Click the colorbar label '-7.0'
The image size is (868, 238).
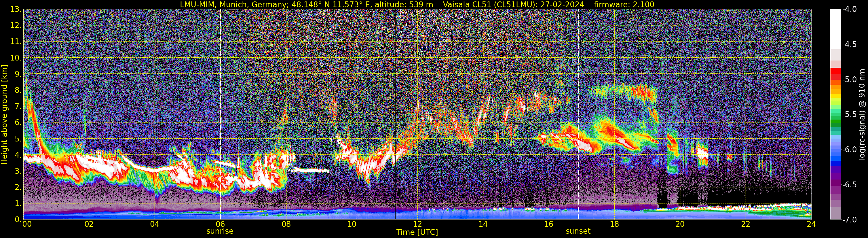(850, 220)
